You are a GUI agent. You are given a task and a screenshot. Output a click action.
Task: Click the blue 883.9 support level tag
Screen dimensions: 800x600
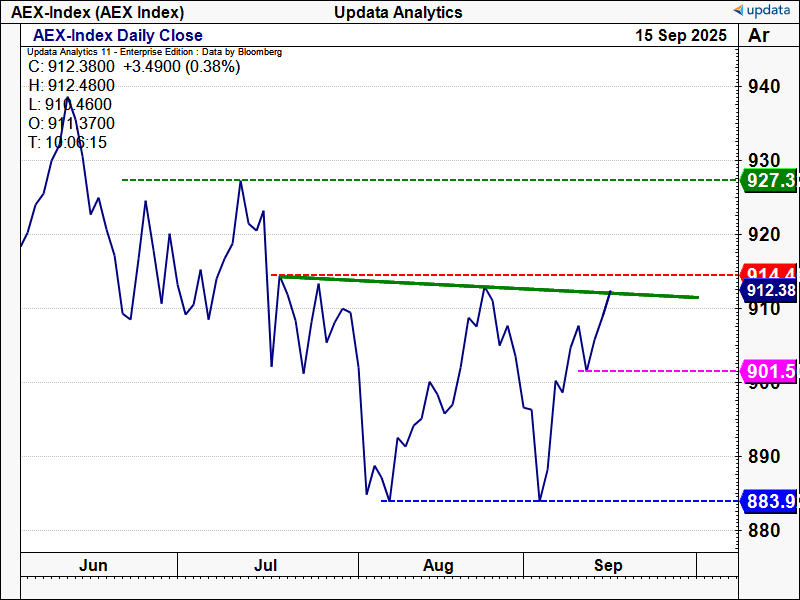pos(768,501)
